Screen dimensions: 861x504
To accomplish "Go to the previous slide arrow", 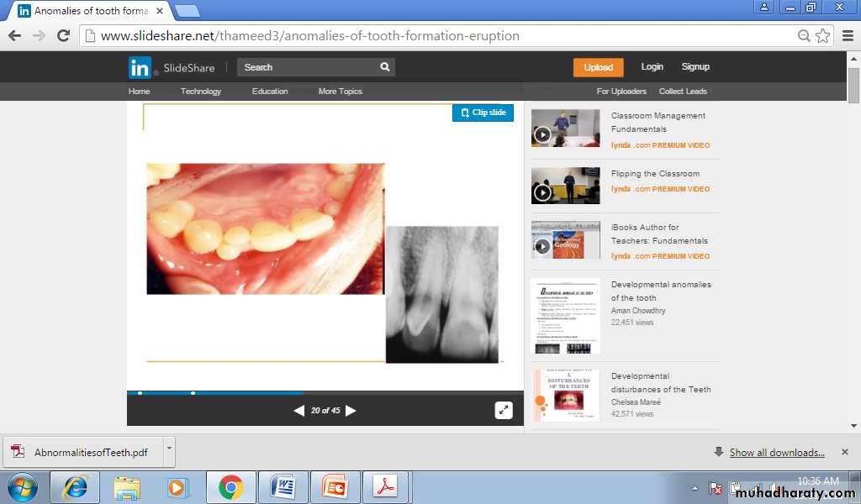I will click(298, 411).
